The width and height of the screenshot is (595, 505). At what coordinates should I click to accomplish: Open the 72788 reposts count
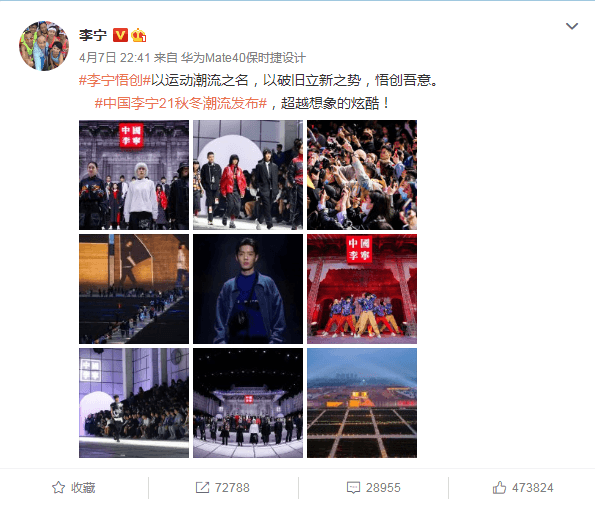223,488
